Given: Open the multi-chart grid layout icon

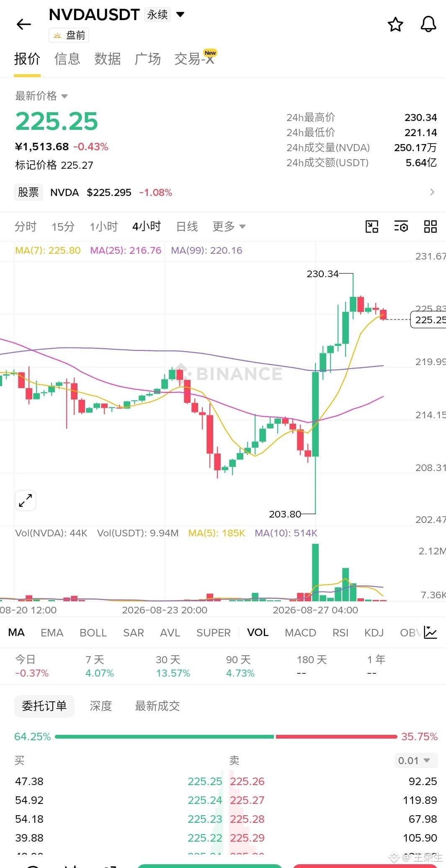Looking at the screenshot, I should 431,227.
